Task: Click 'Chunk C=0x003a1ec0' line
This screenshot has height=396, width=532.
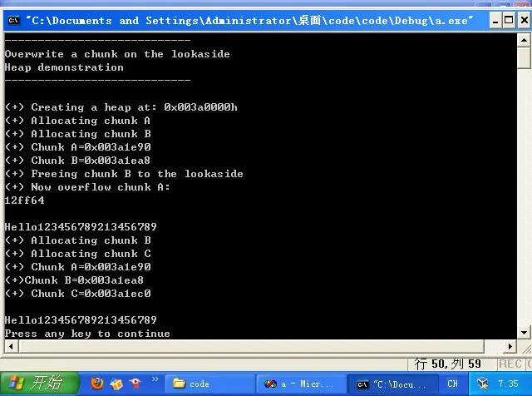Action: click(77, 294)
